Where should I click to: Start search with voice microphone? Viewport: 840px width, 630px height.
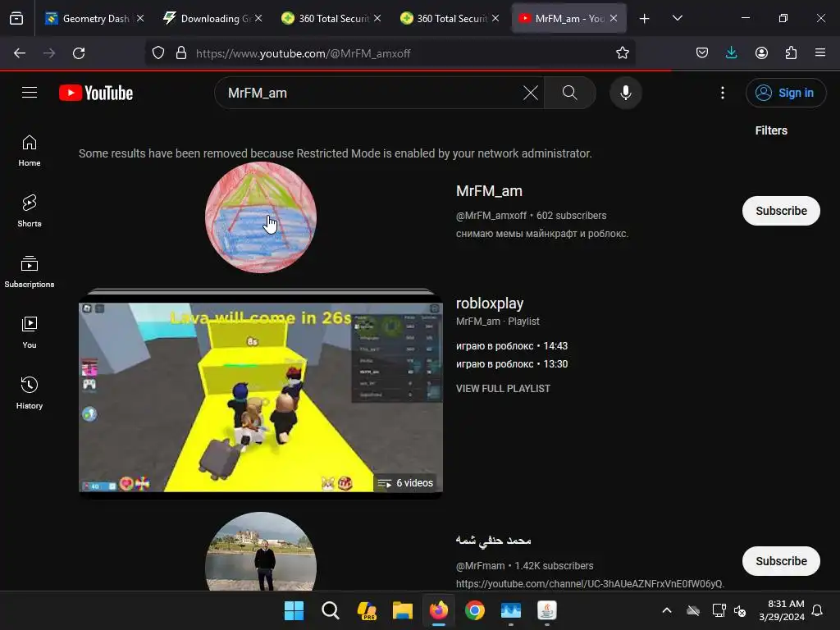click(625, 93)
